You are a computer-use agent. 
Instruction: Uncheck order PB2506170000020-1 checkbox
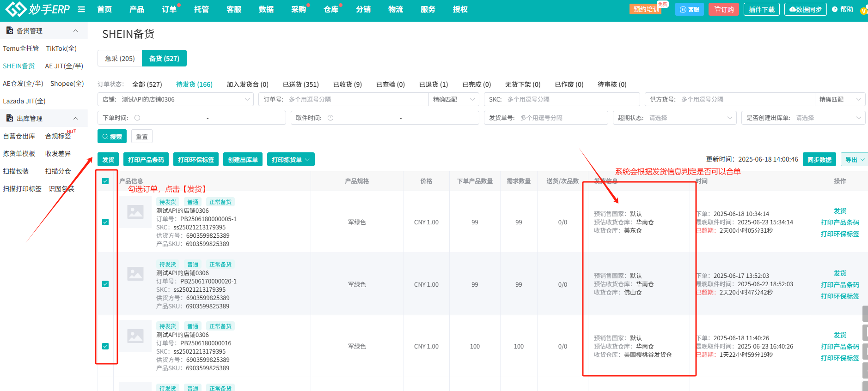(105, 284)
